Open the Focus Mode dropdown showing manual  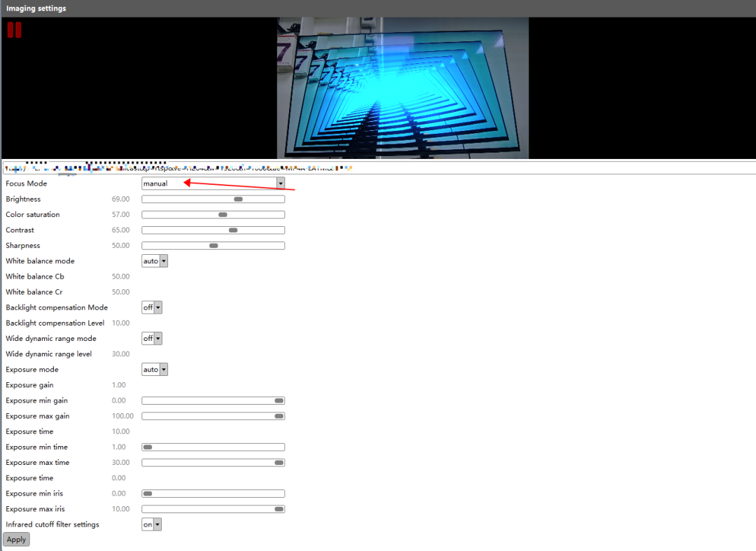pyautogui.click(x=280, y=183)
